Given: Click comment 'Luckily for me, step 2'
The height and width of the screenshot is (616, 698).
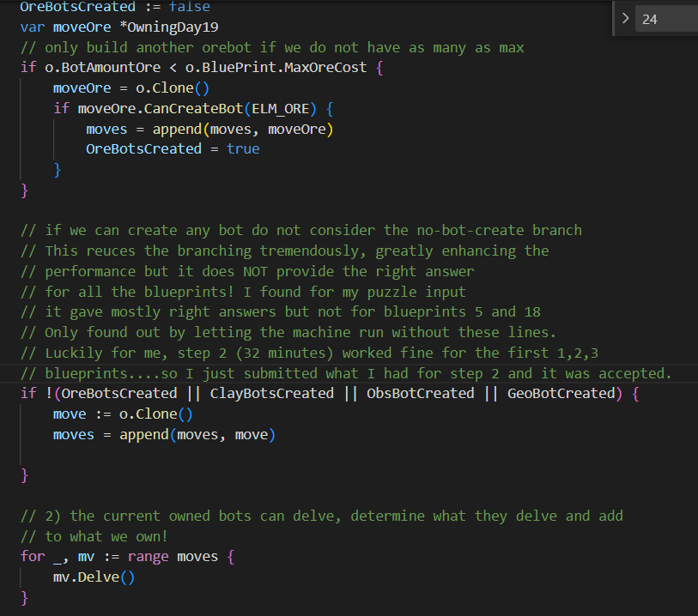Looking at the screenshot, I should [309, 353].
